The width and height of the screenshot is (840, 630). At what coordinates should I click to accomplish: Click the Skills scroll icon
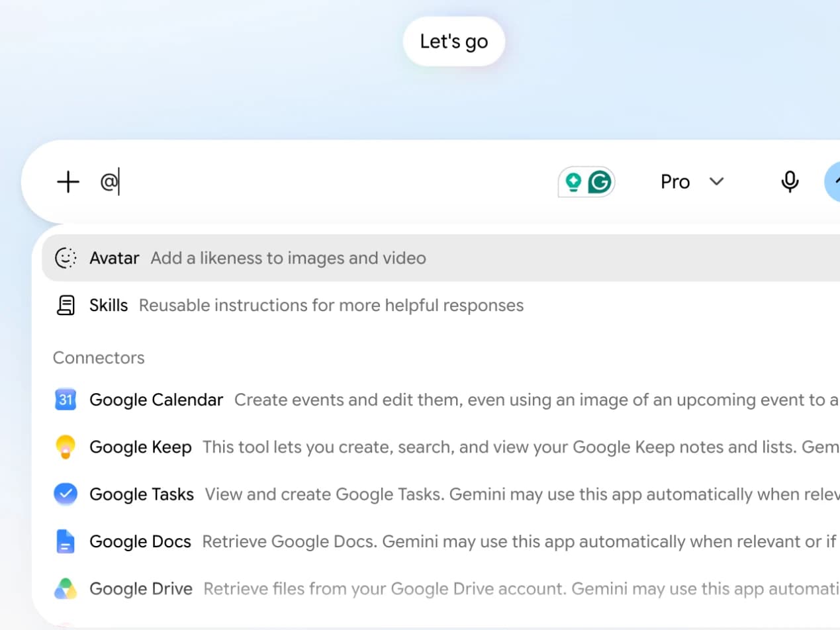[66, 305]
